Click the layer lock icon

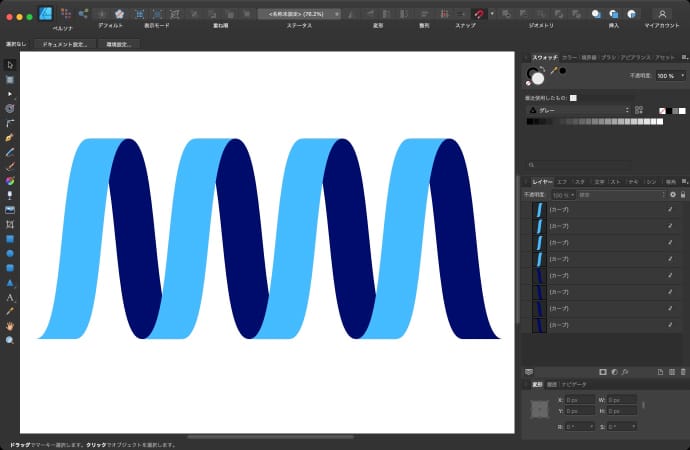tap(683, 194)
